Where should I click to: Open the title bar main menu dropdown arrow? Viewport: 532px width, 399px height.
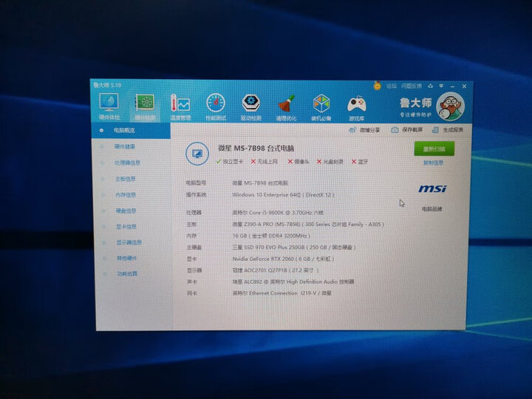441,86
